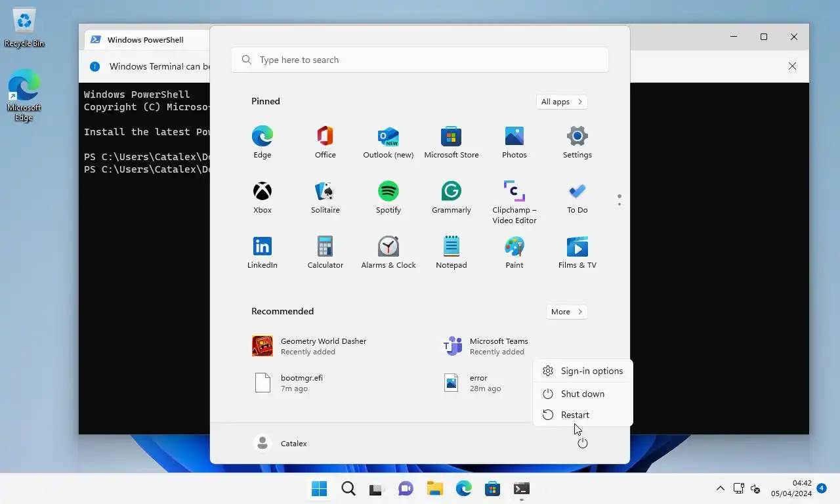Open Films & TV app
Viewport: 840px width, 504px height.
577,252
